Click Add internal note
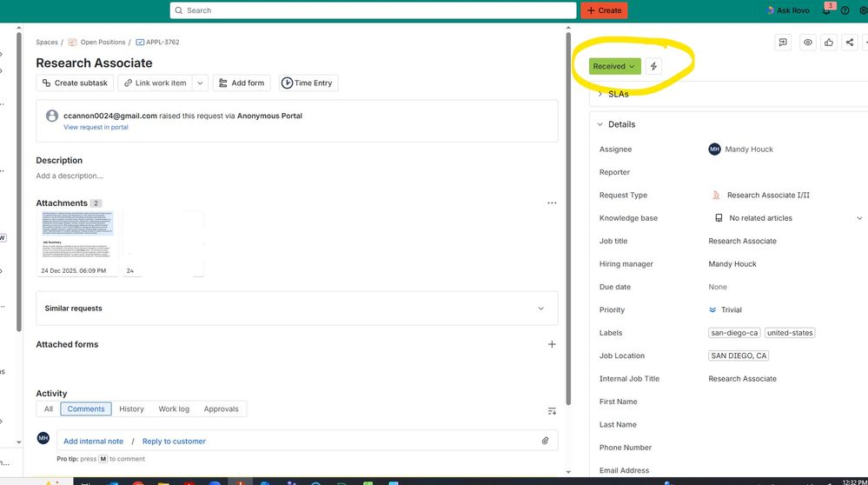This screenshot has width=868, height=485. 94,442
